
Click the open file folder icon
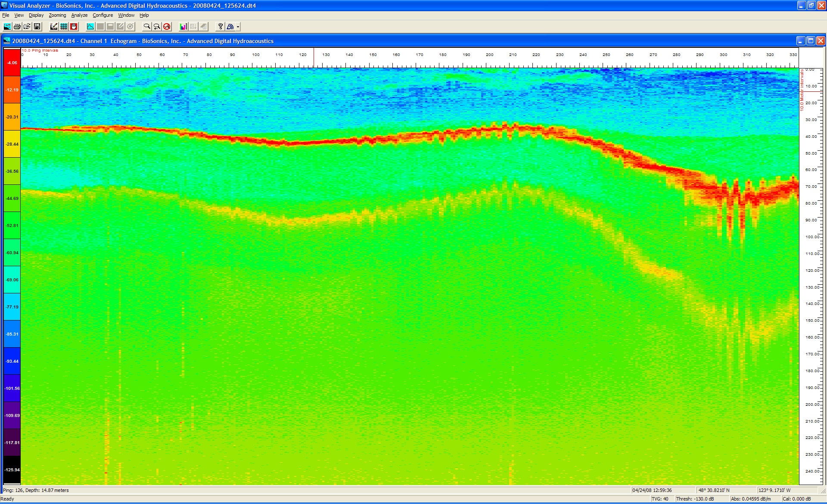point(27,27)
